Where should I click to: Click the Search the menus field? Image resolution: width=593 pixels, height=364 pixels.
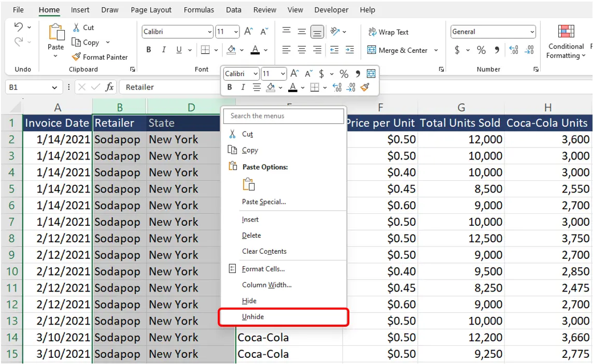pyautogui.click(x=283, y=116)
